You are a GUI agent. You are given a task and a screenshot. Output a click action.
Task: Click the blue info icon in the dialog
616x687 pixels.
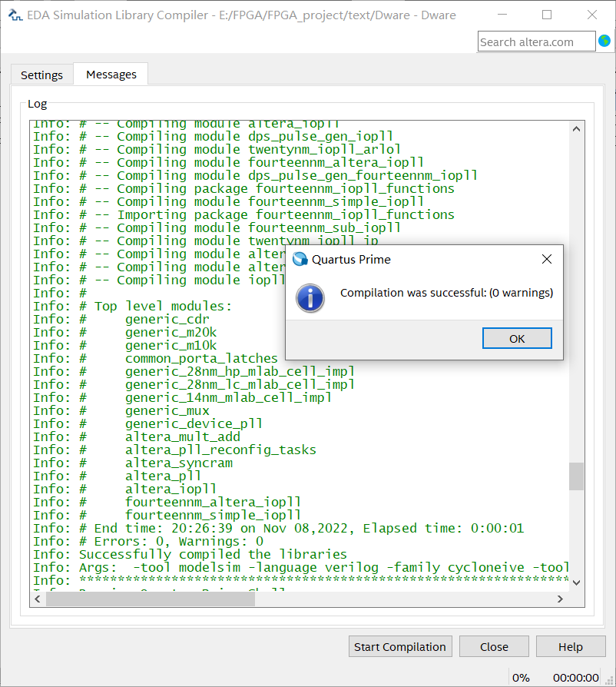click(310, 298)
